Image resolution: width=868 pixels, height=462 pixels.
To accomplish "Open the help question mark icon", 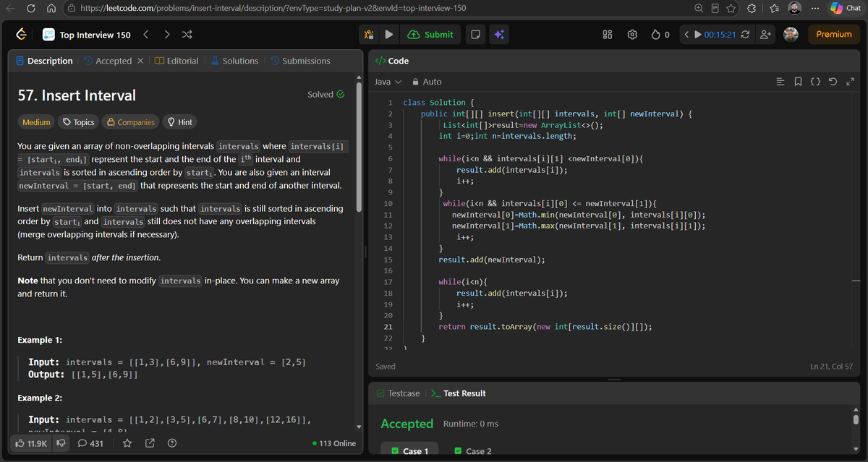I will [x=172, y=443].
